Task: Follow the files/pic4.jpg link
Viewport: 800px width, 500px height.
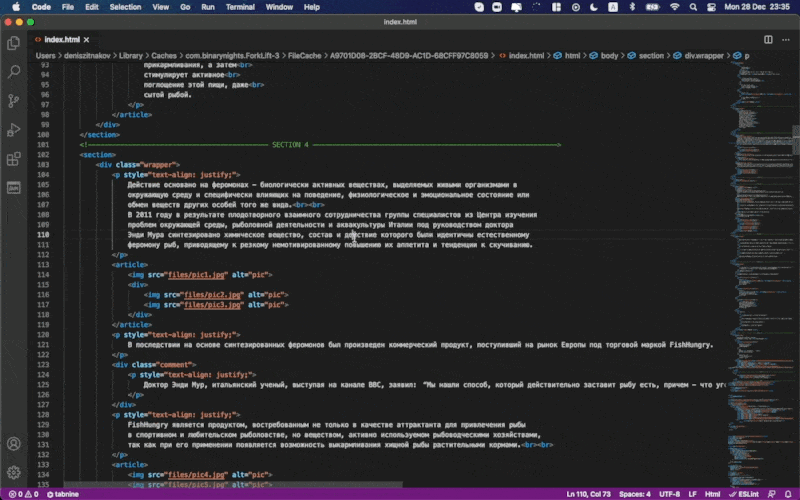Action: pyautogui.click(x=196, y=474)
